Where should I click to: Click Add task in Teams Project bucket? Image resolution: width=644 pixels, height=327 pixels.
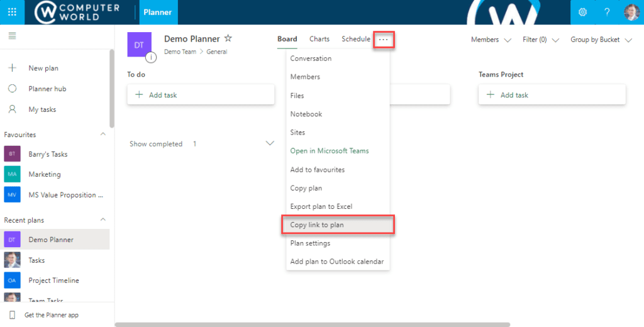552,95
